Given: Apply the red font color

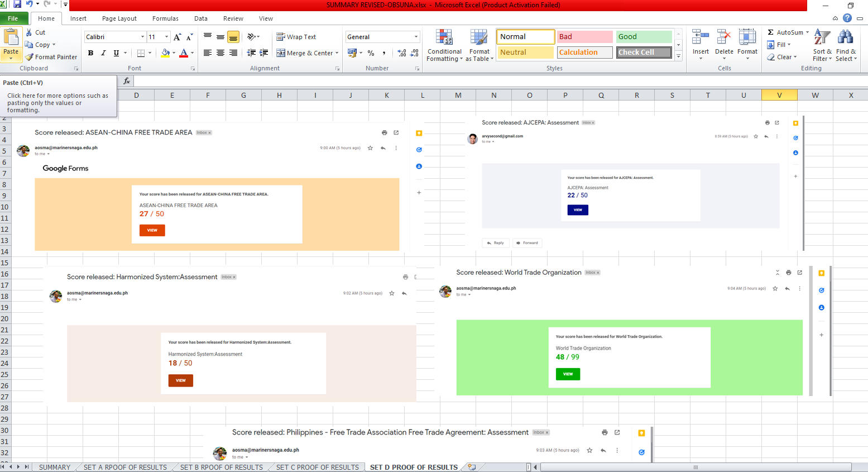Looking at the screenshot, I should pos(184,53).
